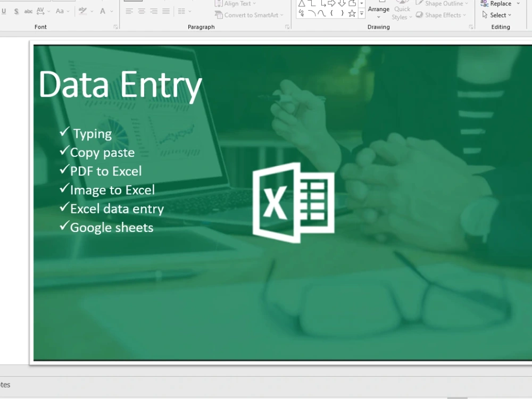Open the Select dropdown
Screen dimensions: 532x399
point(497,15)
